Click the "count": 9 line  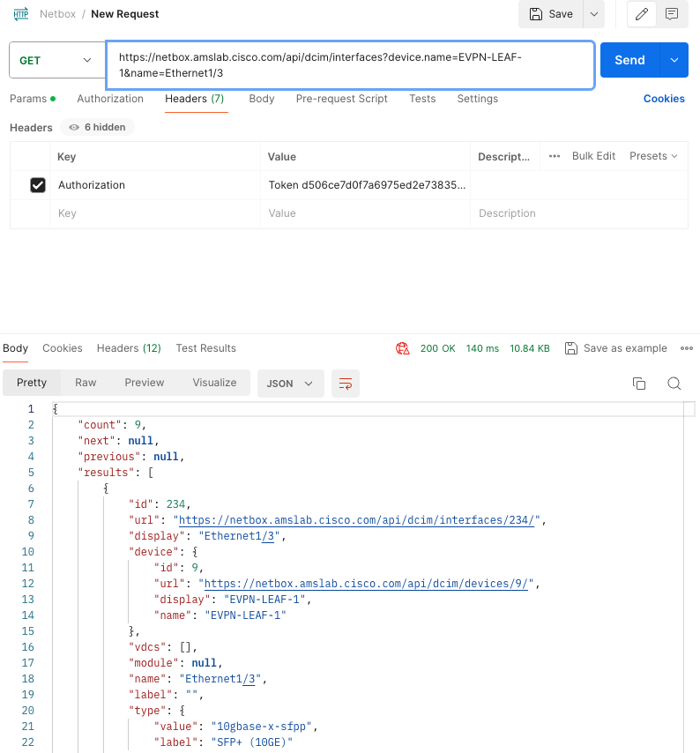[112, 425]
